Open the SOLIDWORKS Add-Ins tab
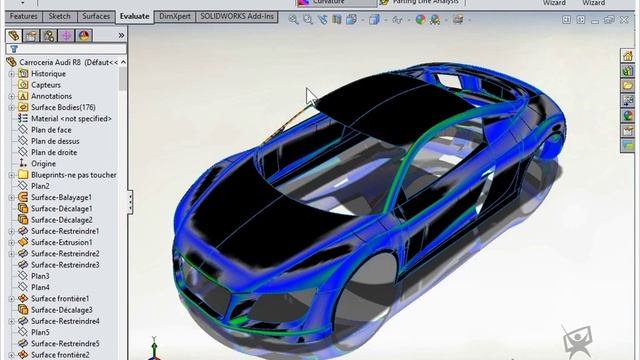This screenshot has width=640, height=360. [237, 16]
